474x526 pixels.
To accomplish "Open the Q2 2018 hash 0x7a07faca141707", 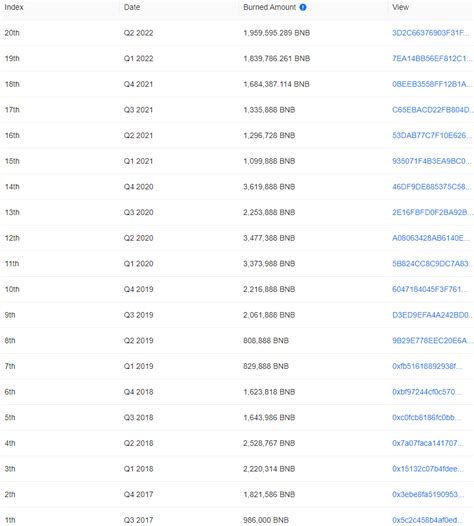I will pyautogui.click(x=428, y=443).
